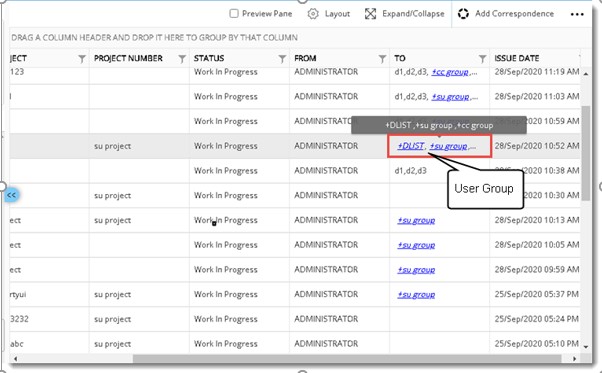The width and height of the screenshot is (602, 373).
Task: Open the +DLIST user group link
Action: pos(410,146)
